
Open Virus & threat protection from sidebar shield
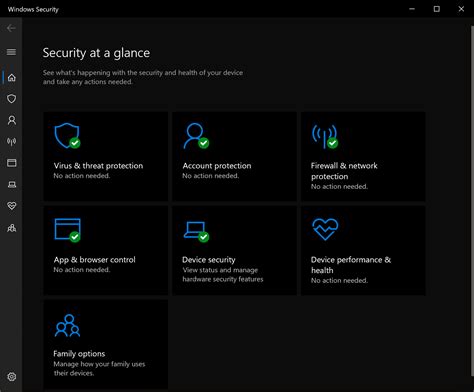click(12, 99)
